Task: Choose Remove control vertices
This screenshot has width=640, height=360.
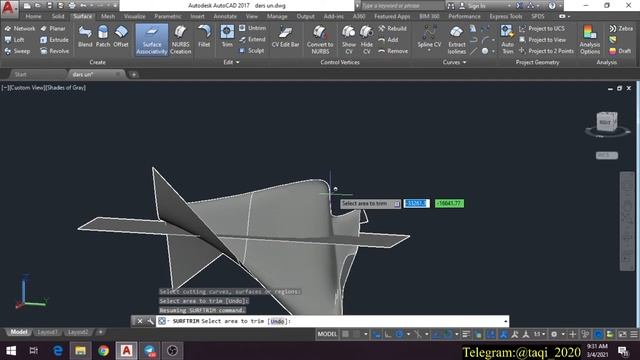Action: [x=393, y=51]
